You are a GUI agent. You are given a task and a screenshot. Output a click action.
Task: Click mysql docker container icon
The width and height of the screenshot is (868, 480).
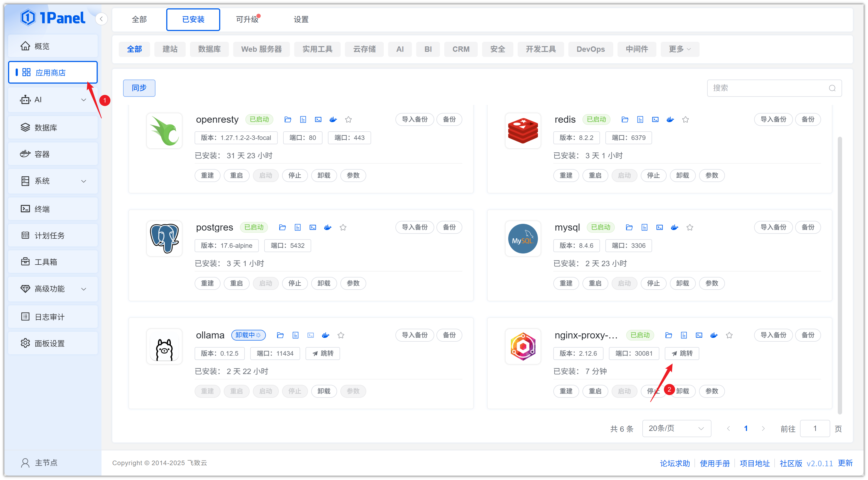click(674, 228)
